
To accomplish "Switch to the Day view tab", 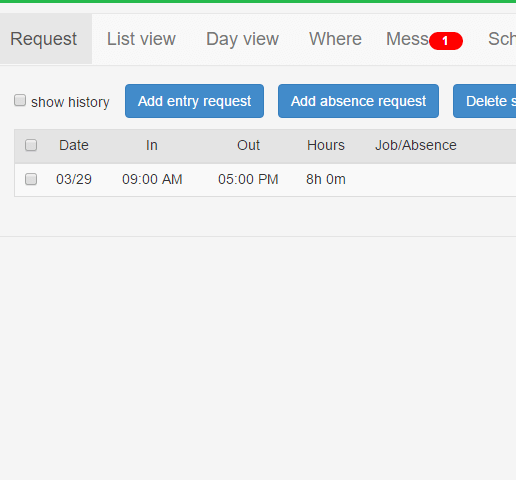I will pos(242,39).
